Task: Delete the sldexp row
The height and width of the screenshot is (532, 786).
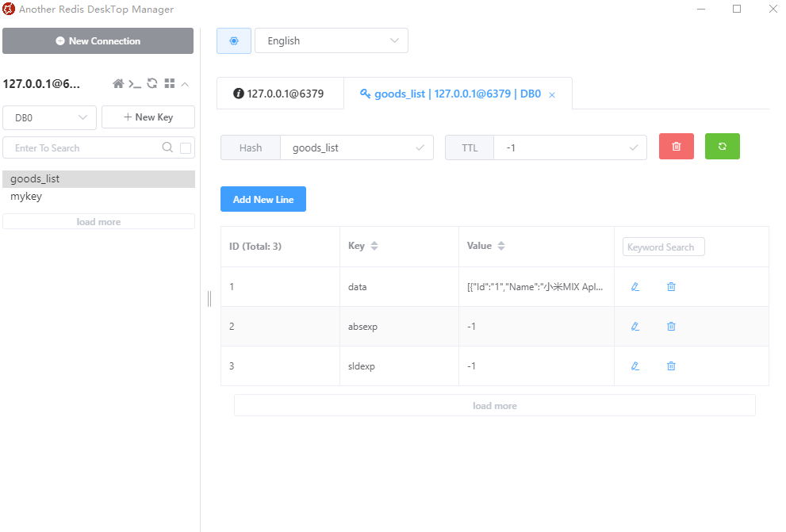Action: tap(671, 366)
